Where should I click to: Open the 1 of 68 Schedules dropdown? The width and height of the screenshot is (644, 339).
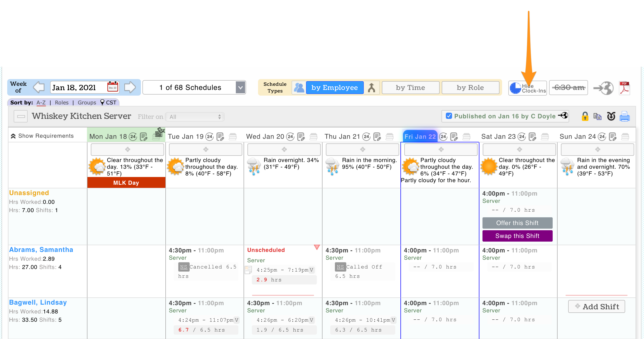(194, 88)
